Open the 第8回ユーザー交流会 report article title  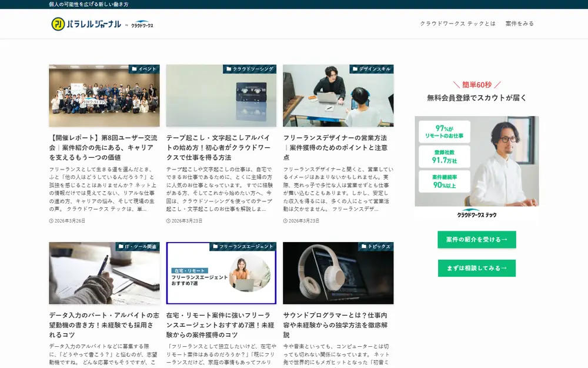103,148
